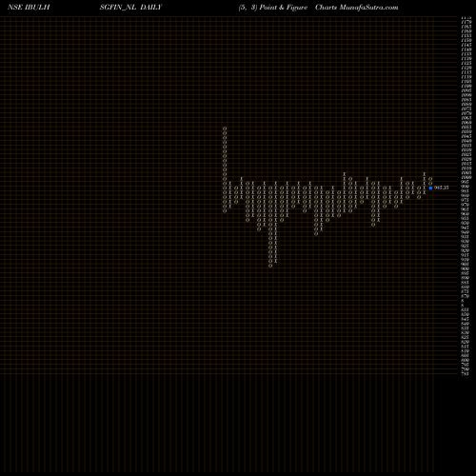Screen dimensions: 476x476
Task: Click the "Charts MunafaSutra.com" text
Action: tap(357, 8)
